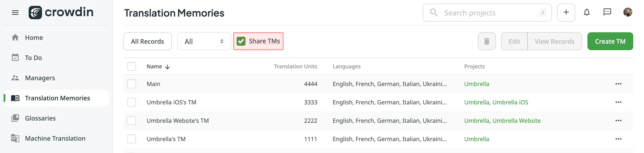Select the Glossaries sidebar icon
The image size is (644, 153).
tap(15, 118)
